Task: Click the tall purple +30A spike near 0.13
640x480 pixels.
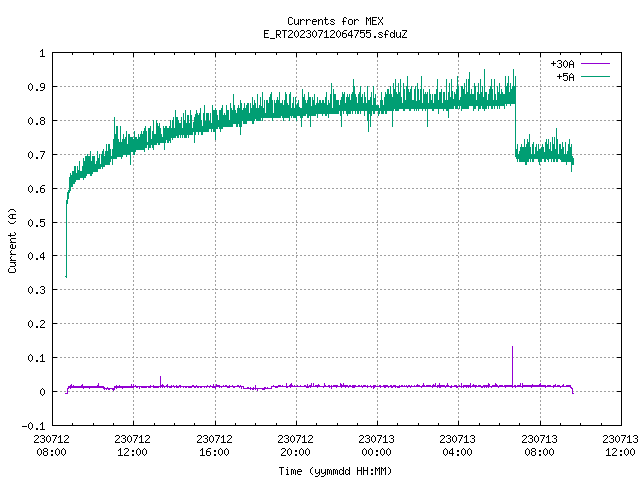Action: pos(512,366)
